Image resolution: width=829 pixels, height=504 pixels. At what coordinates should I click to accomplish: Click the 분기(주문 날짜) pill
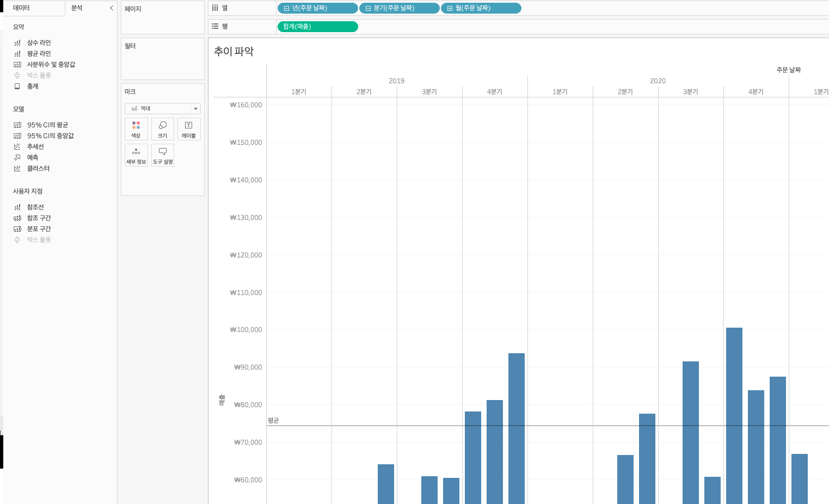pyautogui.click(x=400, y=8)
